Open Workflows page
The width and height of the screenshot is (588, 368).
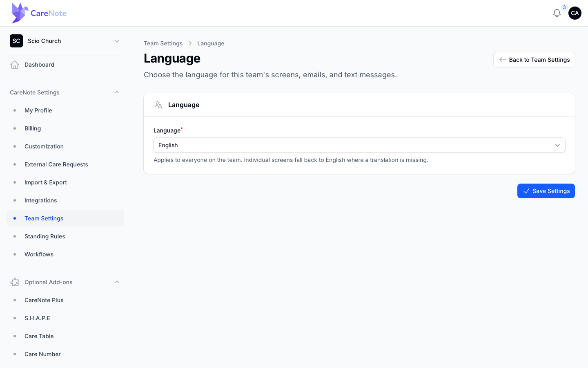tap(65, 254)
